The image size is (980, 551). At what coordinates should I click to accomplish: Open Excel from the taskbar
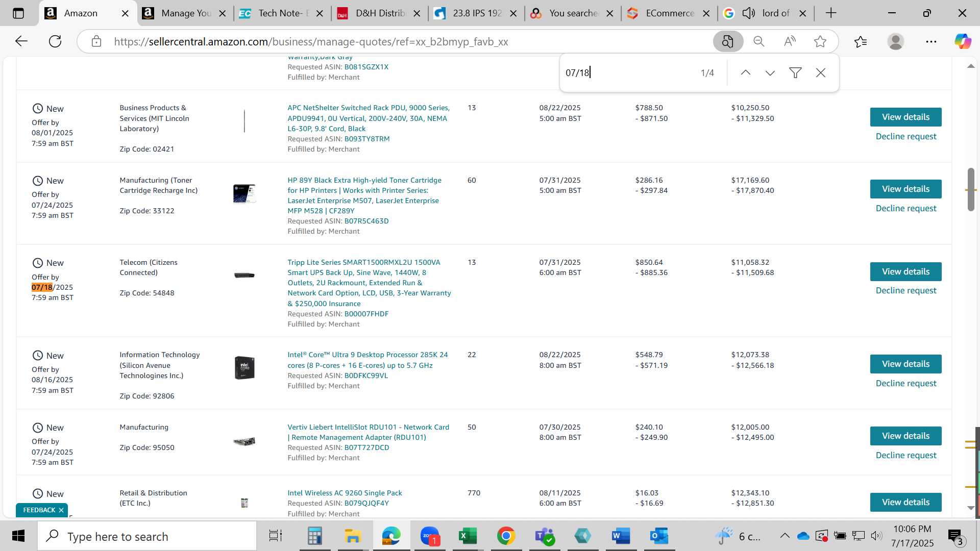tap(468, 536)
